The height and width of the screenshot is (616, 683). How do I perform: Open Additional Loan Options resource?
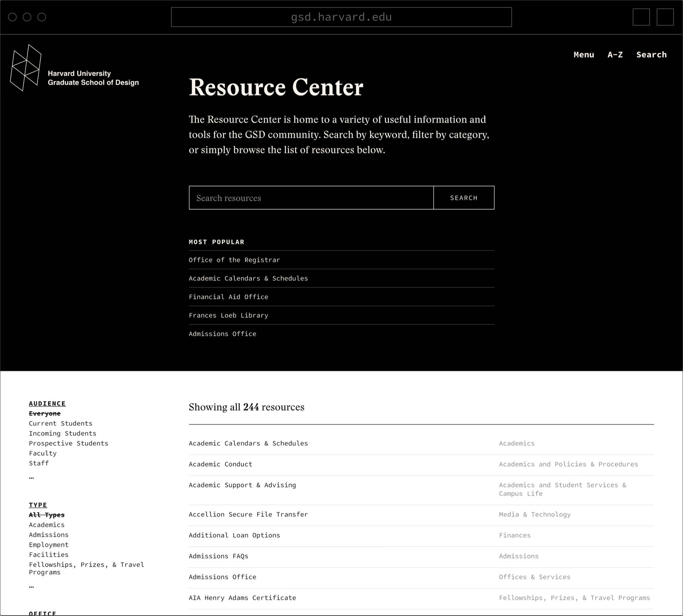point(234,535)
